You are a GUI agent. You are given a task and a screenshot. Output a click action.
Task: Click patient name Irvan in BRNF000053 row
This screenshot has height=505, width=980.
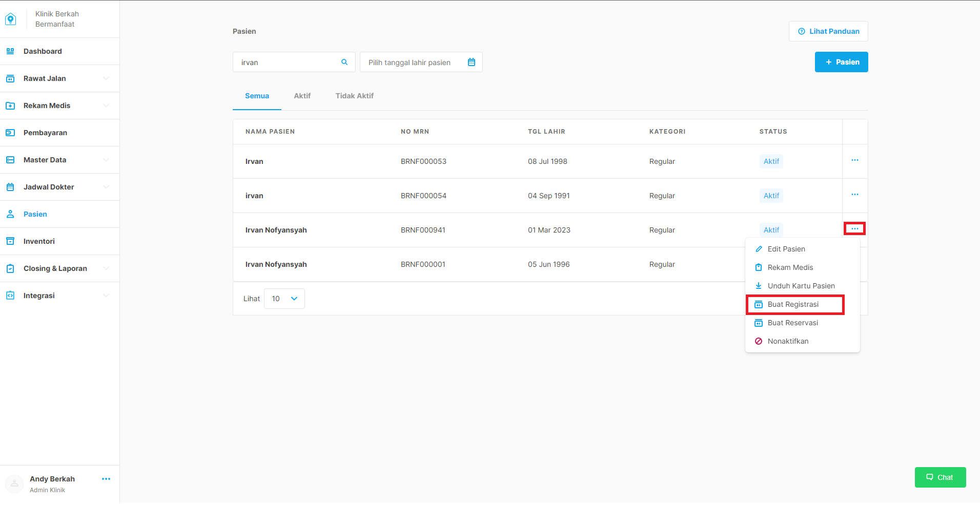(x=254, y=161)
